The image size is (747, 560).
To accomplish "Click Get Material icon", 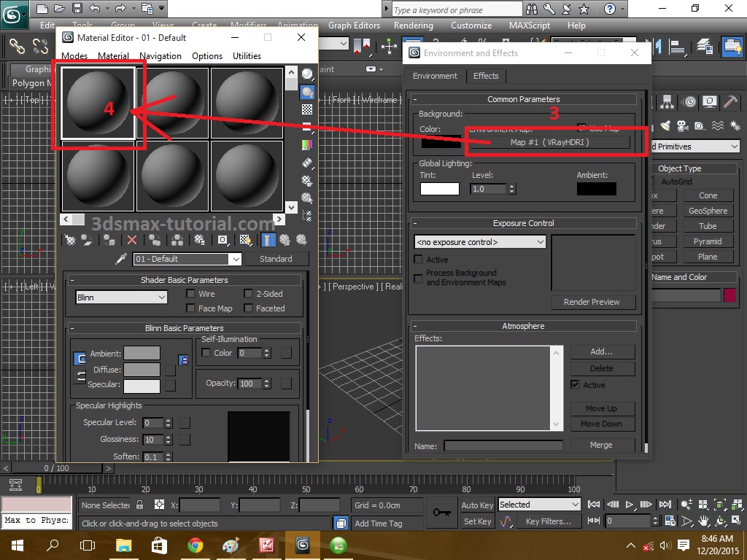I will (x=70, y=240).
